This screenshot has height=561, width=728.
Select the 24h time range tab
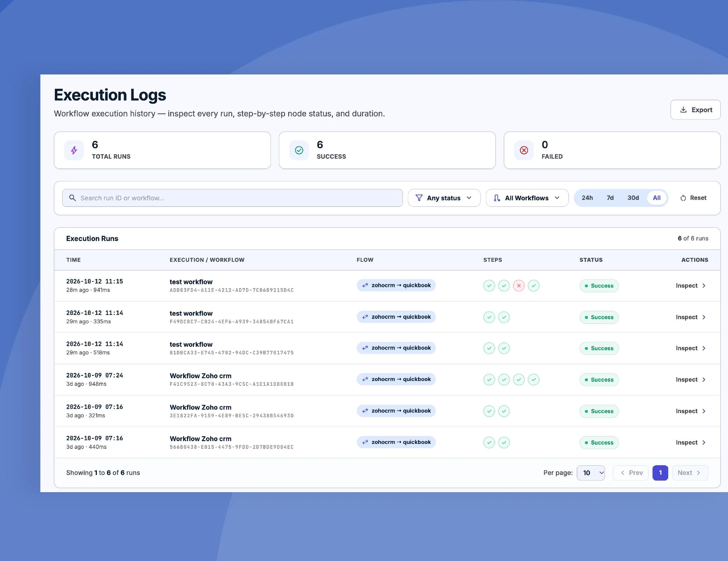coord(587,198)
